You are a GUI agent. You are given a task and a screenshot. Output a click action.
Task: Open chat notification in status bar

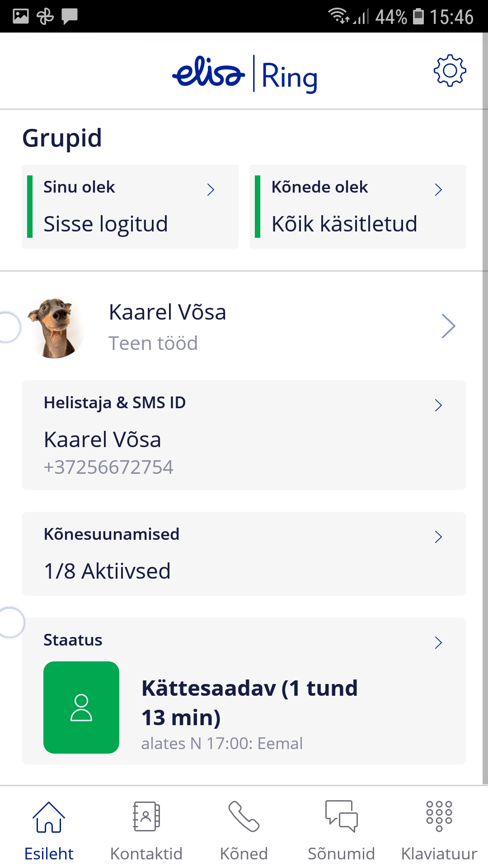(70, 17)
